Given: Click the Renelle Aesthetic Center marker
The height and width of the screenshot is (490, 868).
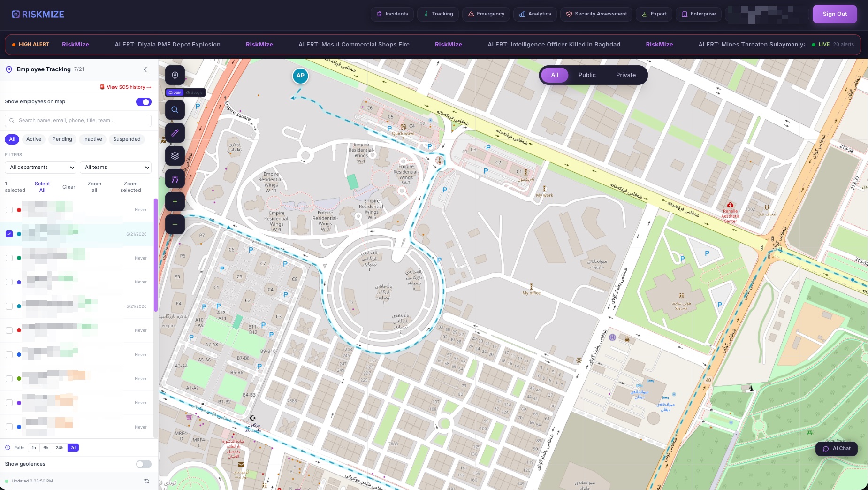Looking at the screenshot, I should click(x=730, y=213).
